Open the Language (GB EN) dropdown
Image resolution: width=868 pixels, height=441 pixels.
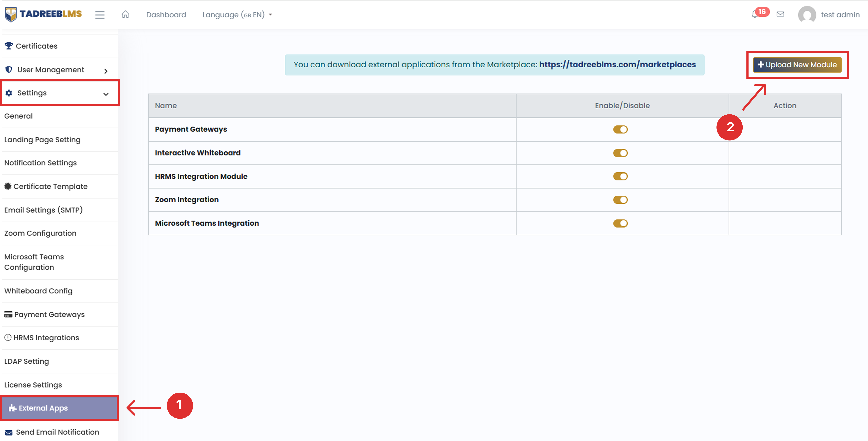[x=237, y=15]
